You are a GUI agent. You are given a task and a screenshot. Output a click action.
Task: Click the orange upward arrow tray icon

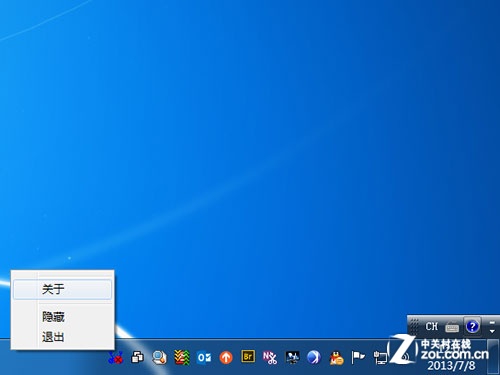[226, 358]
